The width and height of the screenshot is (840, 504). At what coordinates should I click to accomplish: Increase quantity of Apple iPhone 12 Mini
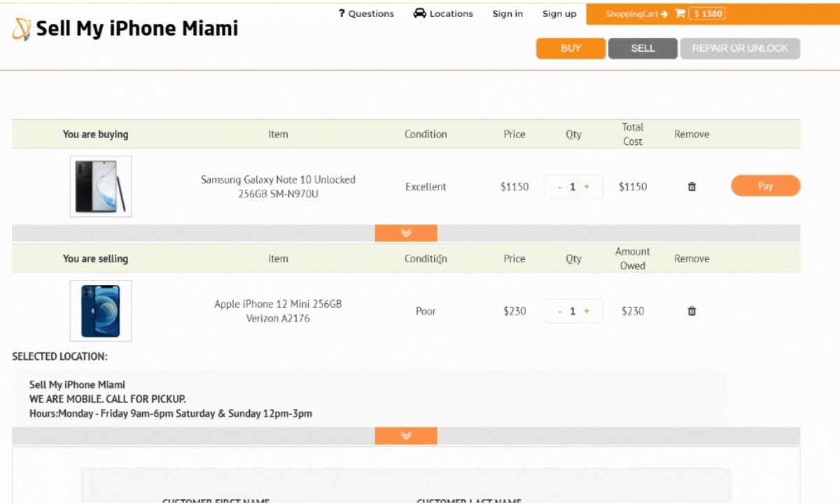587,311
